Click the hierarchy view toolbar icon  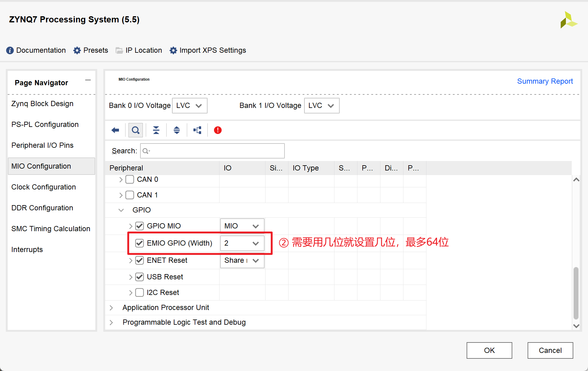[x=197, y=130]
